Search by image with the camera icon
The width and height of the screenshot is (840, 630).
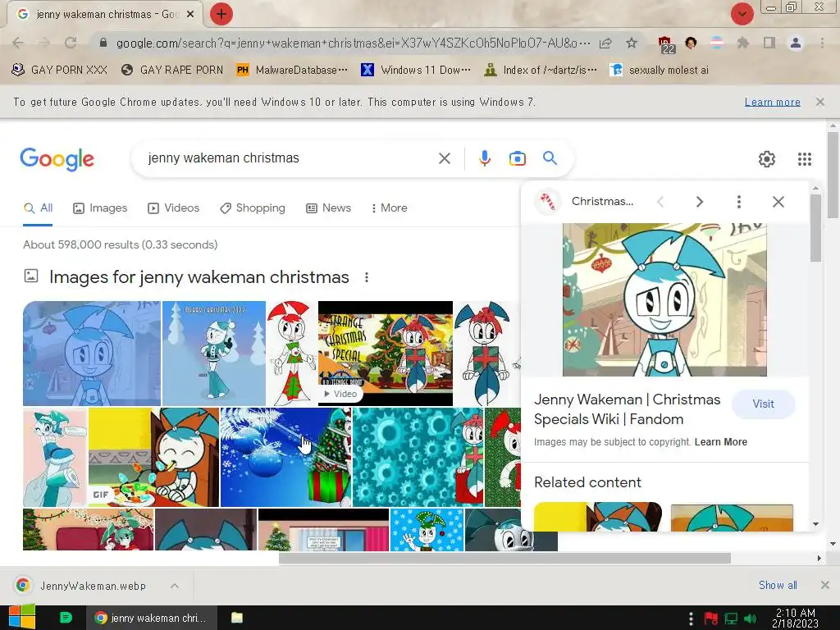(x=517, y=158)
